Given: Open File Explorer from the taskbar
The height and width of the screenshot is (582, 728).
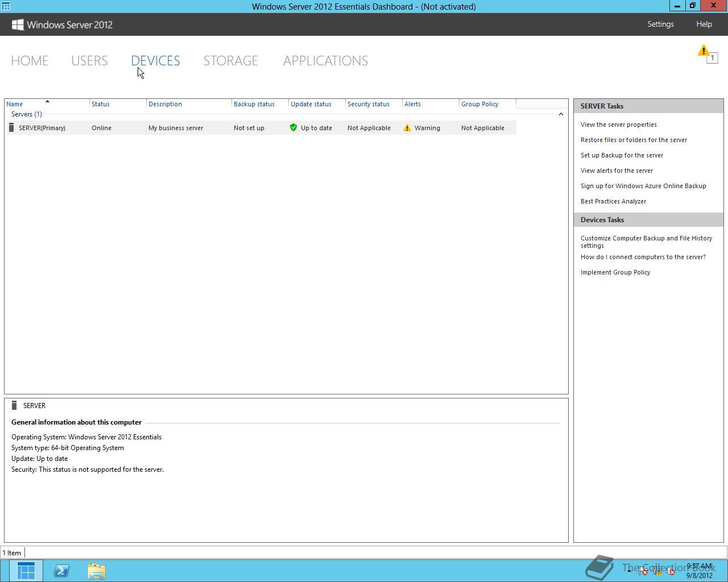Looking at the screenshot, I should 97,571.
